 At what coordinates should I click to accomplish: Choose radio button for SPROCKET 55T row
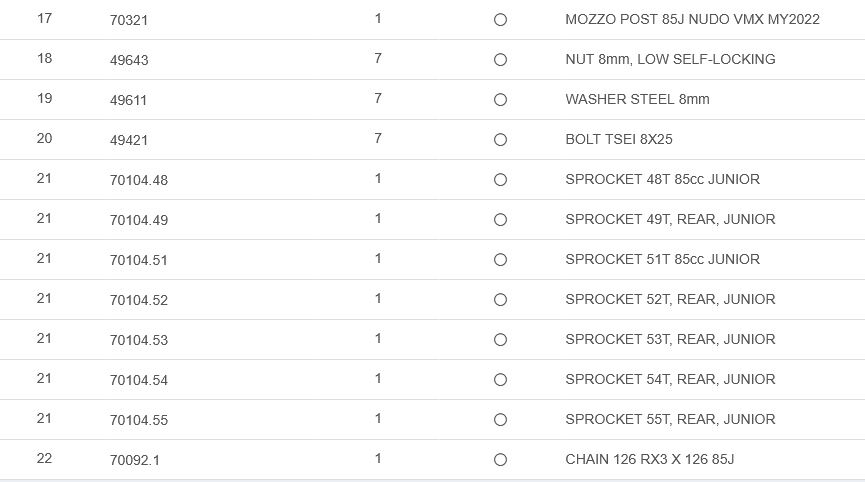tap(500, 420)
